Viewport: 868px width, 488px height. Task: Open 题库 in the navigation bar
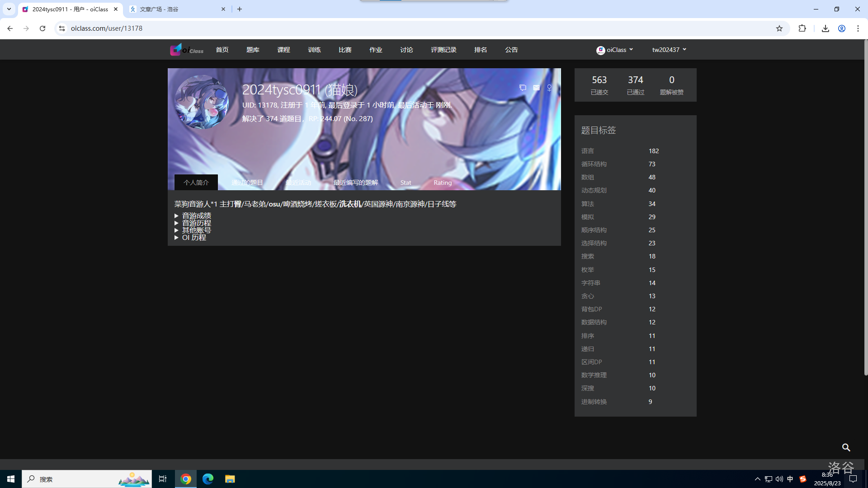coord(253,50)
